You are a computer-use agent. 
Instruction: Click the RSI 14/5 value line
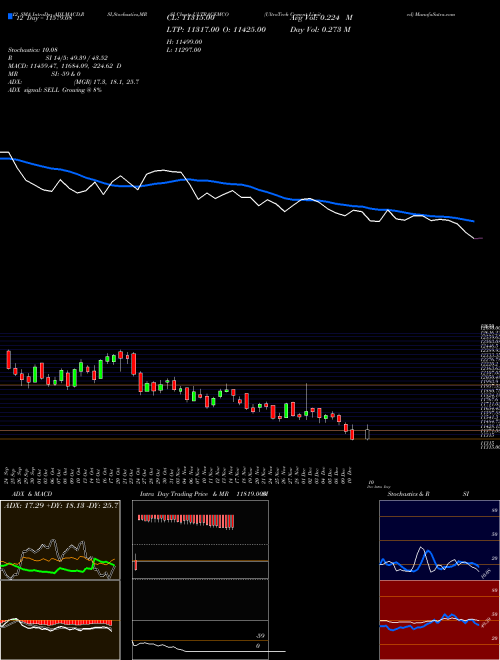(58, 58)
